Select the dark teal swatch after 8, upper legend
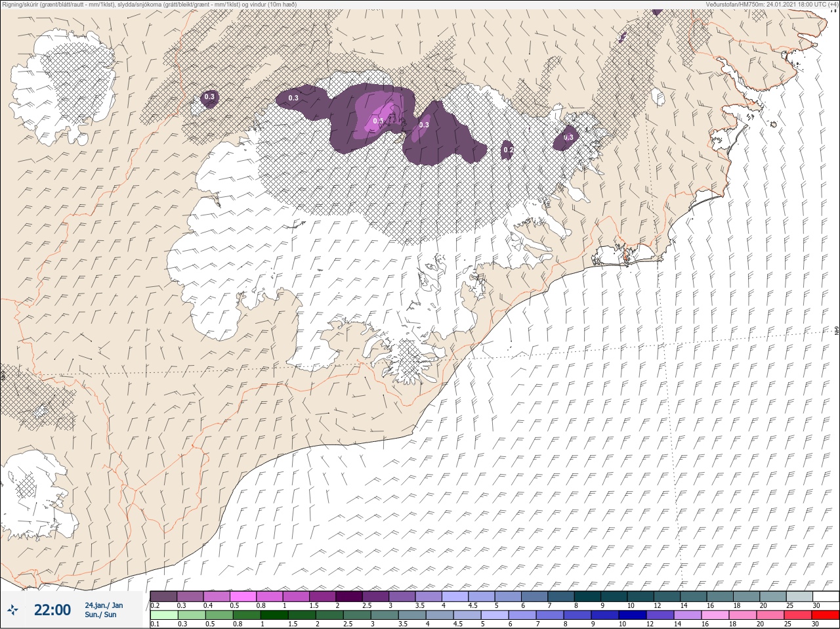 pyautogui.click(x=587, y=596)
